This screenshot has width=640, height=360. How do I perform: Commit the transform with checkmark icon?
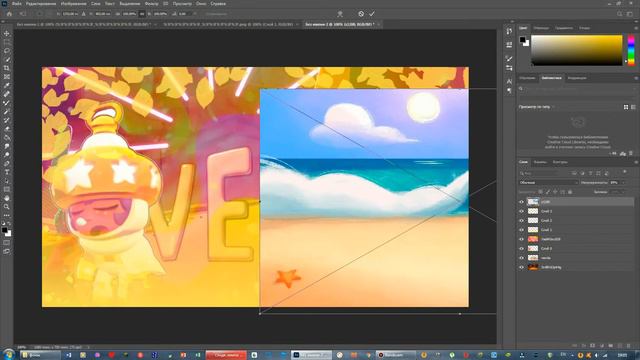[372, 14]
